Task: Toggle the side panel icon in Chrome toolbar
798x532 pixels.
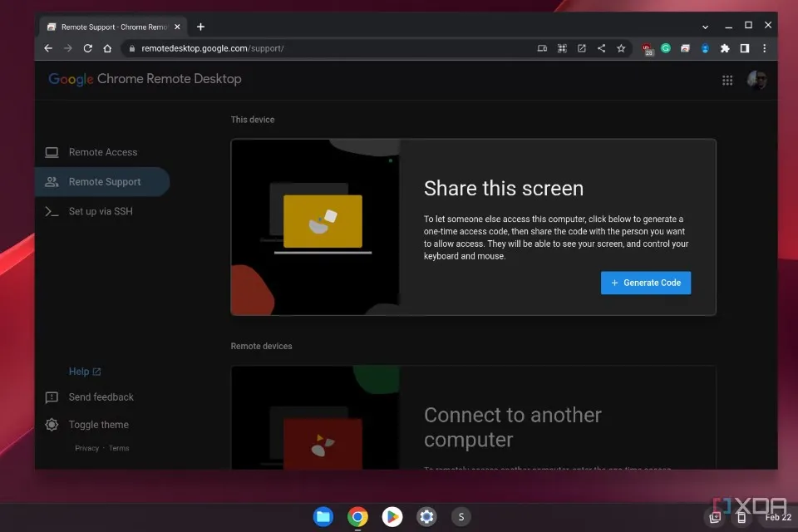Action: 744,48
